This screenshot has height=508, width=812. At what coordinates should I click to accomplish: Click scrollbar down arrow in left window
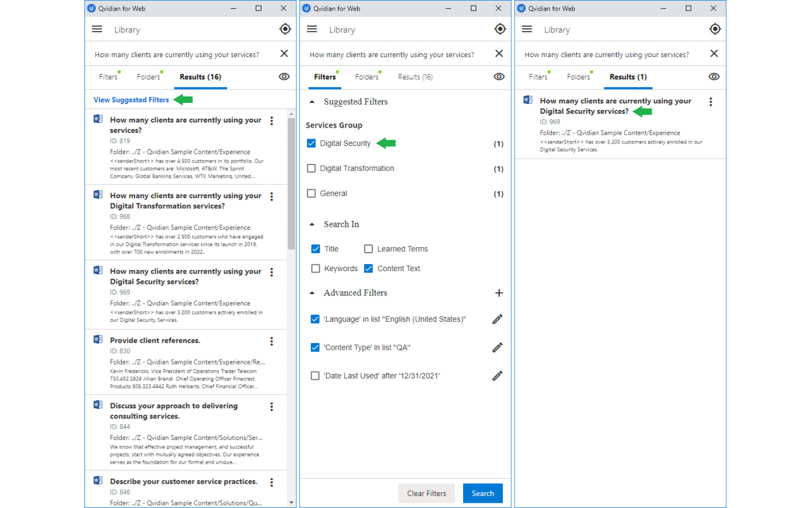point(291,502)
